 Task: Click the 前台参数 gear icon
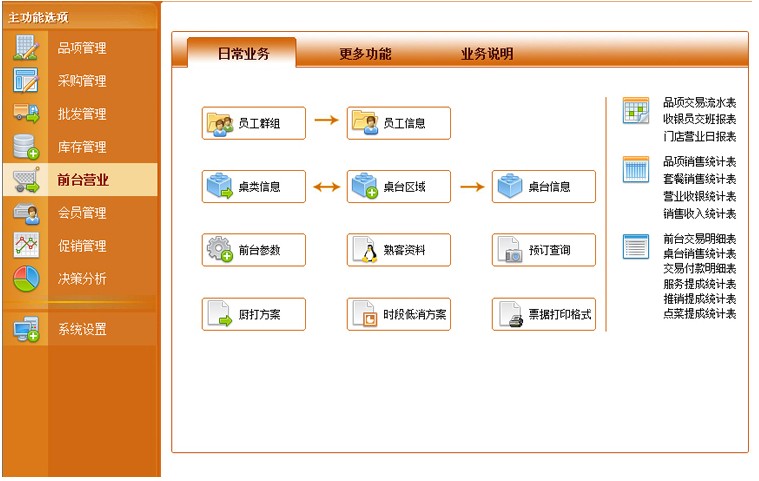pos(220,249)
